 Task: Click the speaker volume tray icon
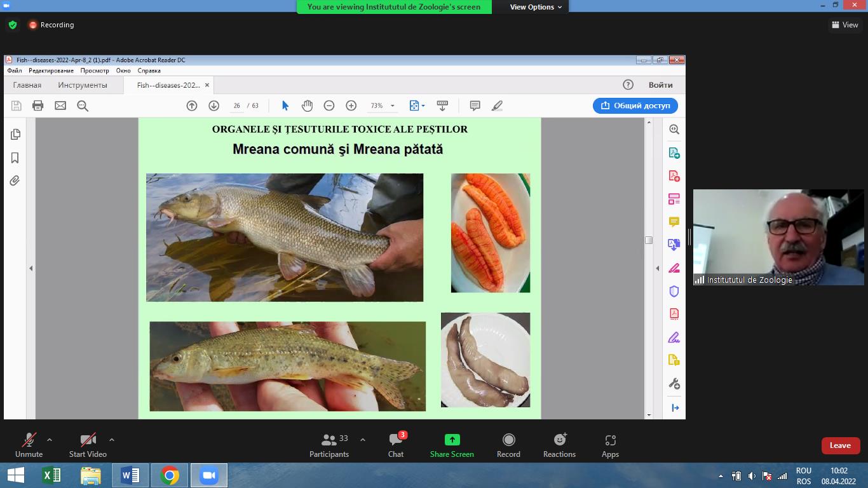pyautogui.click(x=752, y=476)
